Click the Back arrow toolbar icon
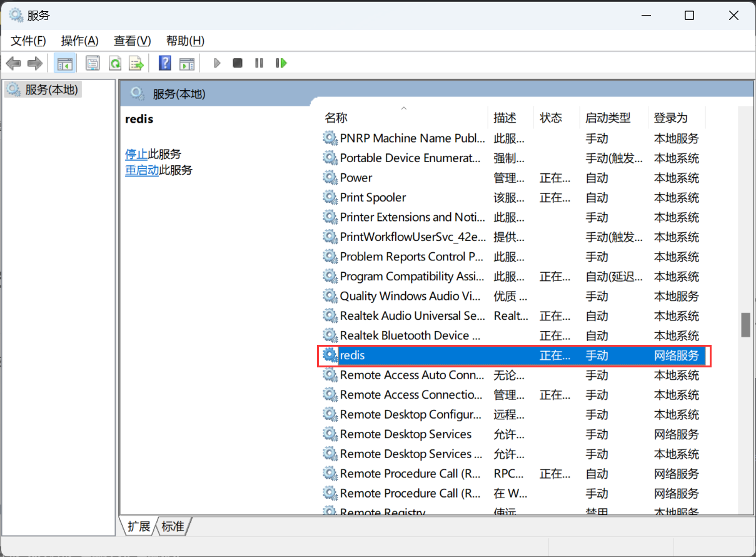 coord(14,63)
